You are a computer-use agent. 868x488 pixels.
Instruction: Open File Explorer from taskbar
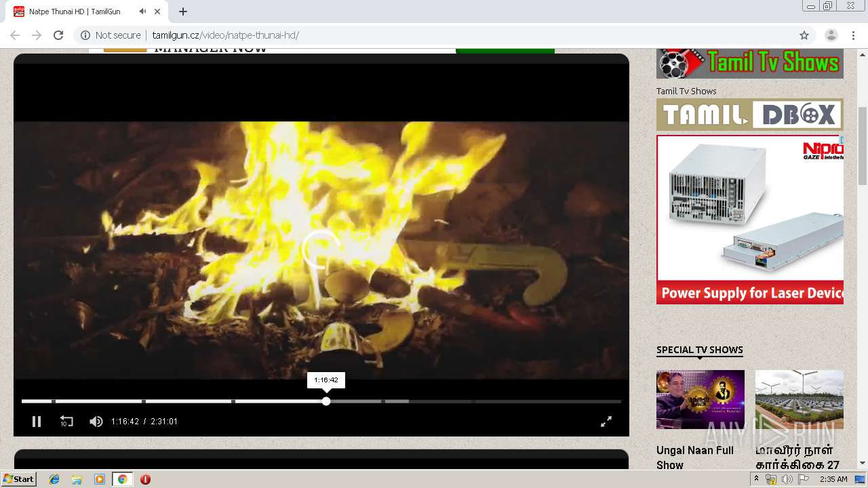[77, 479]
